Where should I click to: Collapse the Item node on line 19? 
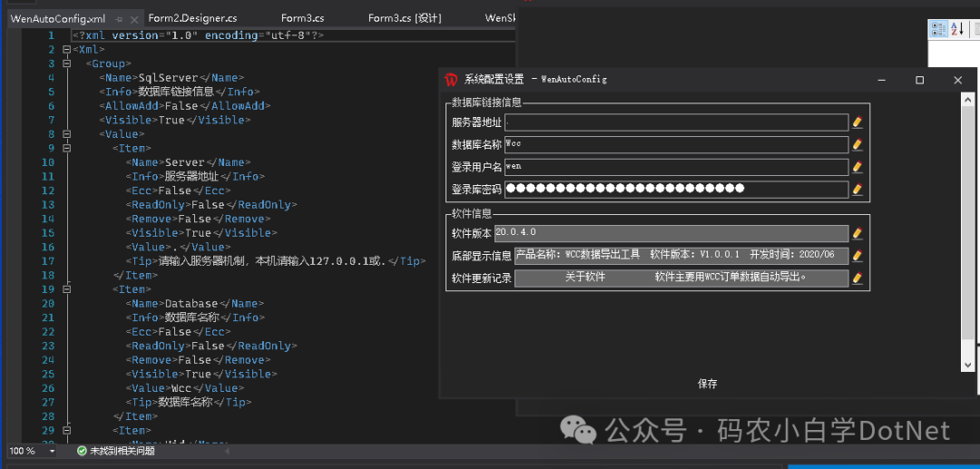point(66,289)
